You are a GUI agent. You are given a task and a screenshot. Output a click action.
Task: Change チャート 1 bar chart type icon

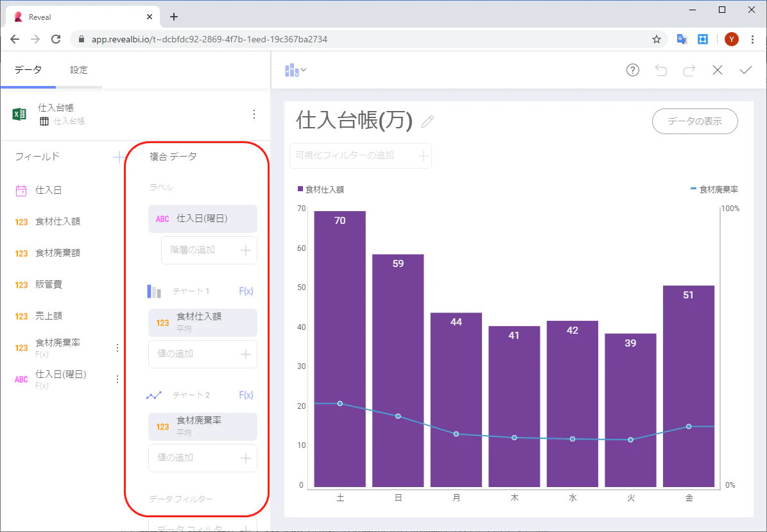[154, 291]
